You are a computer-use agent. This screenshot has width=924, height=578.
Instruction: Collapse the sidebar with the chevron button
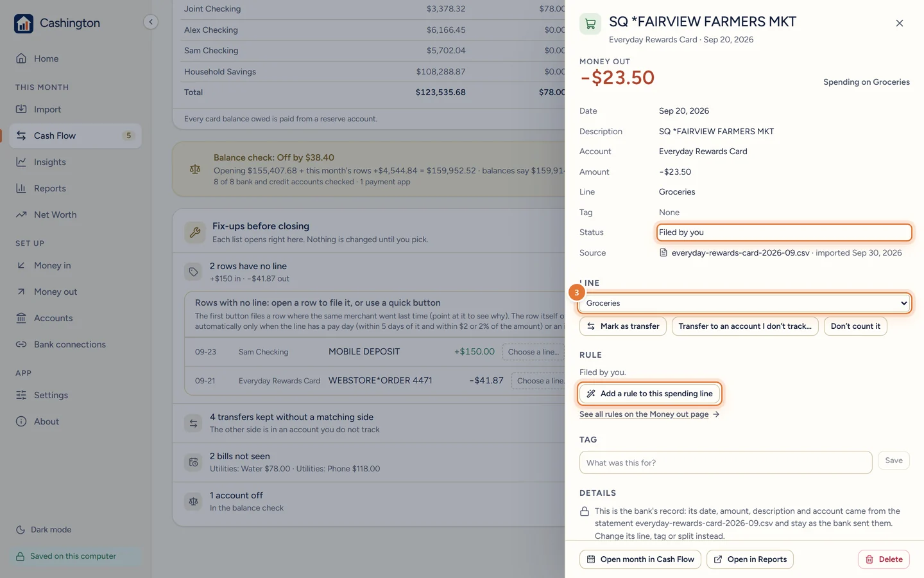tap(151, 22)
